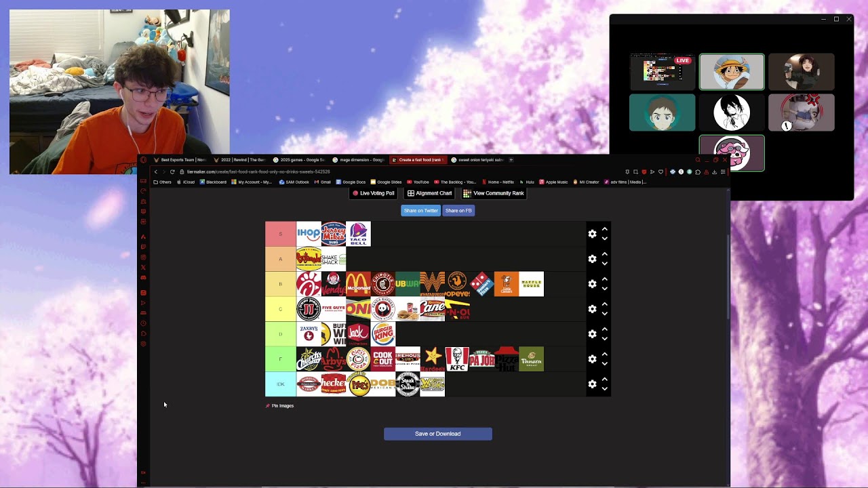The width and height of the screenshot is (868, 488).
Task: Open the Apple Music bookmark
Action: point(553,182)
